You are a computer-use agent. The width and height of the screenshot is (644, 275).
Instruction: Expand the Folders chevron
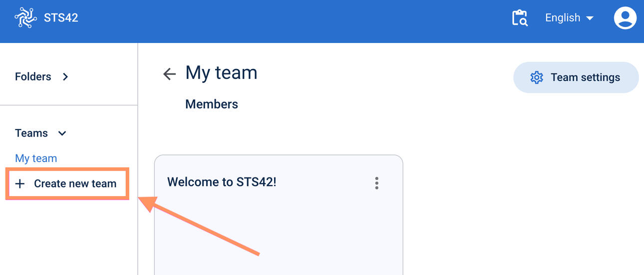(x=65, y=77)
